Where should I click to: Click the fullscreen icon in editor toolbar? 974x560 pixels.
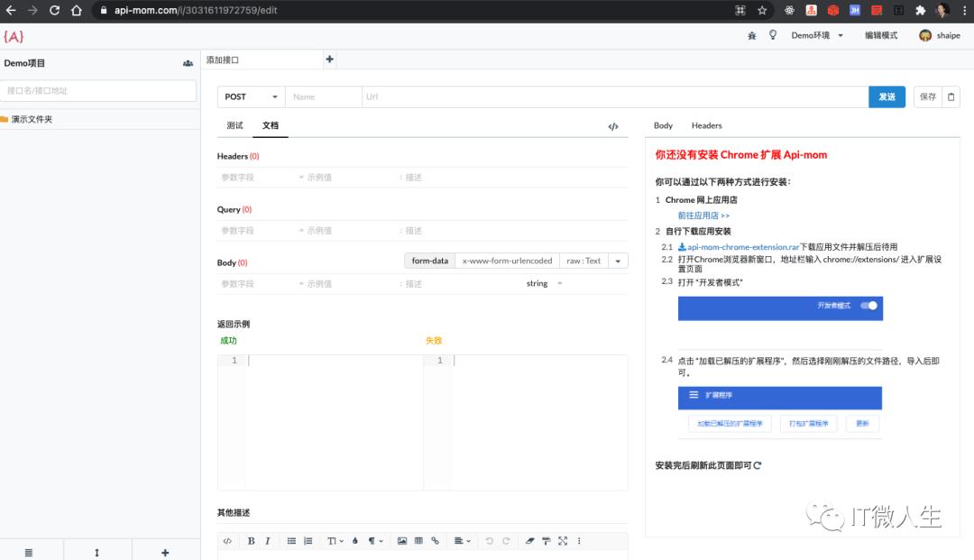[x=563, y=541]
